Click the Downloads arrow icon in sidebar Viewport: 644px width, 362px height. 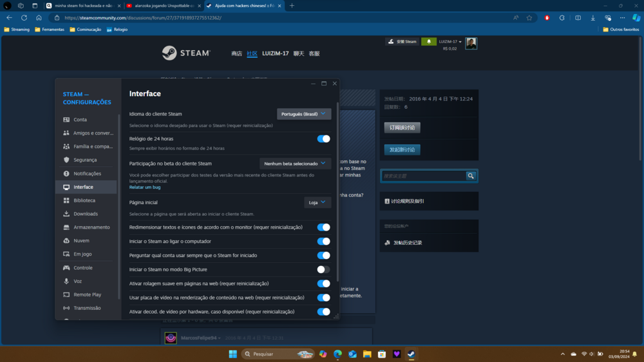tap(66, 214)
